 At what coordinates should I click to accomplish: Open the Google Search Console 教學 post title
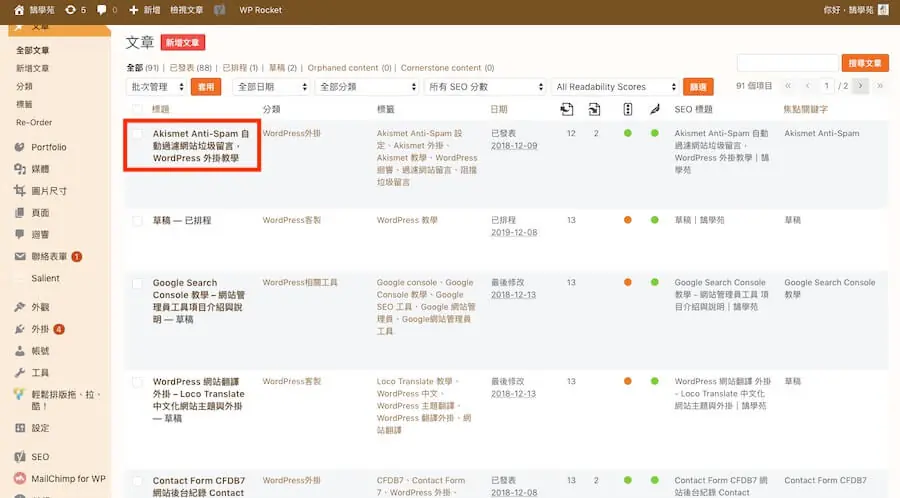click(199, 301)
